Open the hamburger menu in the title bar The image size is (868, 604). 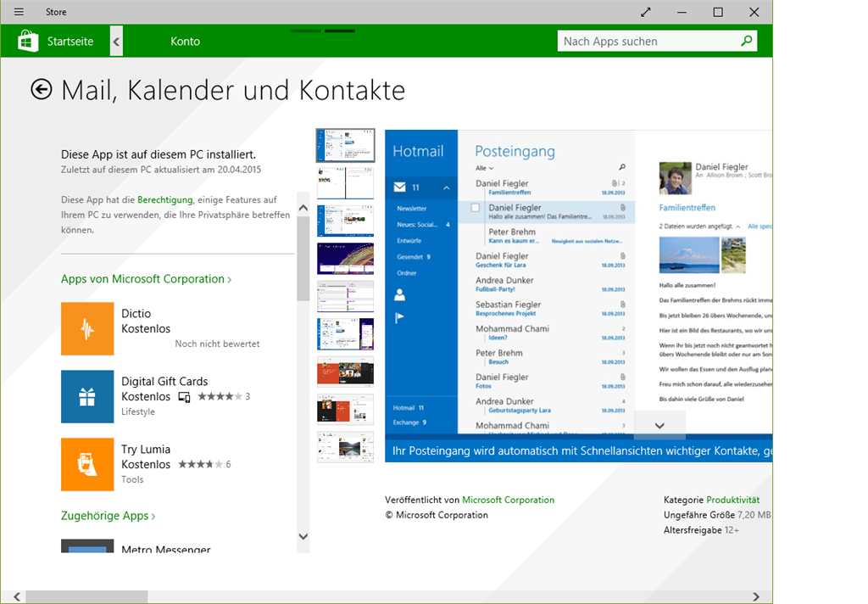point(19,12)
